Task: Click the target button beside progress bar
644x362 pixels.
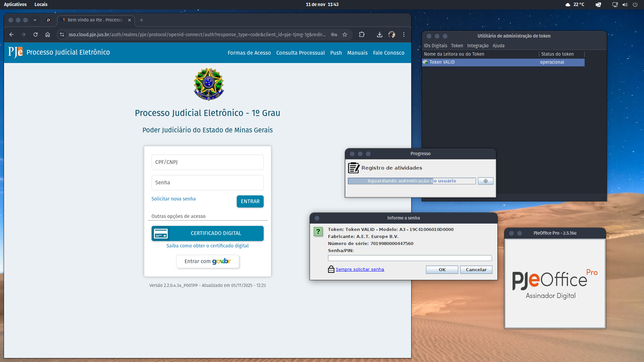Action: click(x=485, y=181)
